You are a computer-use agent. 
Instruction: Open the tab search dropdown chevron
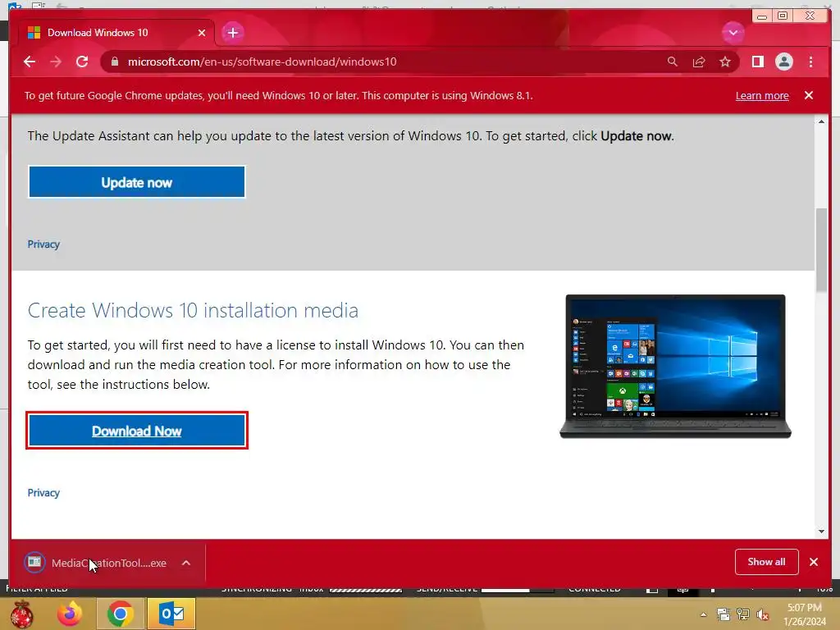click(x=733, y=33)
